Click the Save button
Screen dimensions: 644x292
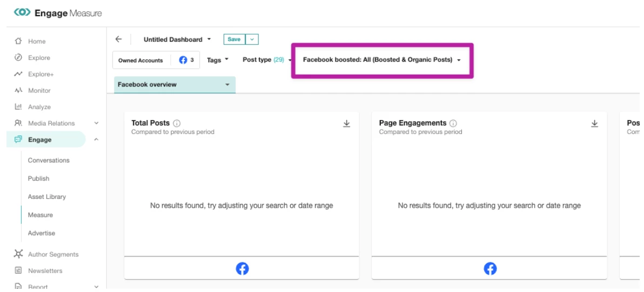234,39
